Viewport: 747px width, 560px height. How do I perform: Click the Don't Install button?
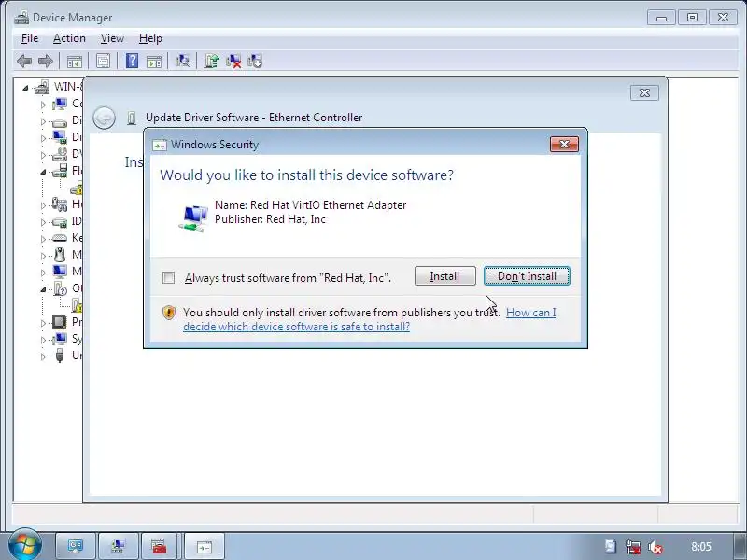(x=527, y=276)
